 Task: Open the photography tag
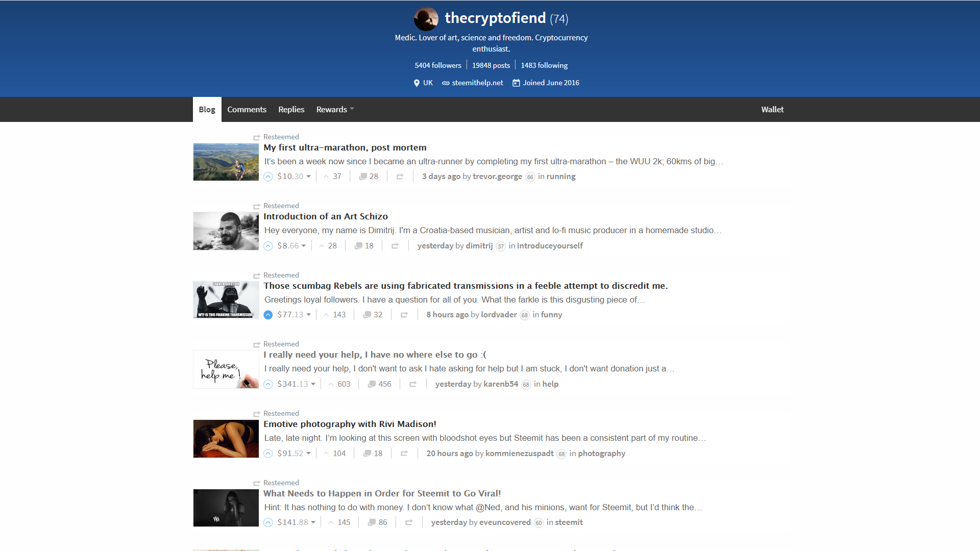coord(601,454)
